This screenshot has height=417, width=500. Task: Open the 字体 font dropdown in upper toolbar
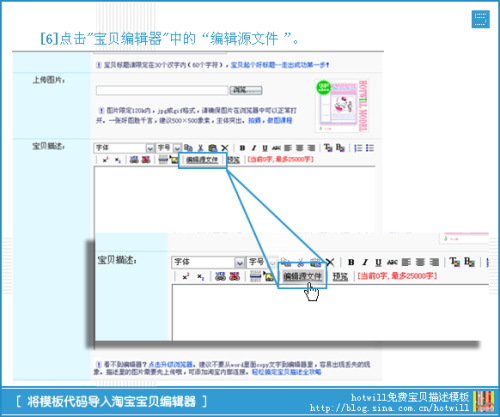125,148
